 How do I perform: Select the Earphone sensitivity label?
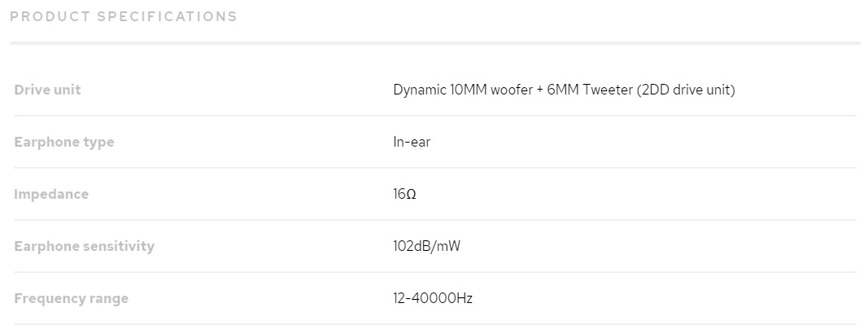click(84, 246)
